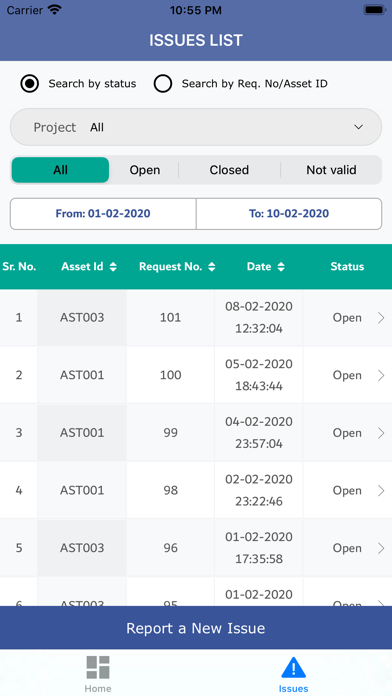Screen dimensions: 392x696
Task: Tap the 10:55 PM clock
Action: coord(196,10)
